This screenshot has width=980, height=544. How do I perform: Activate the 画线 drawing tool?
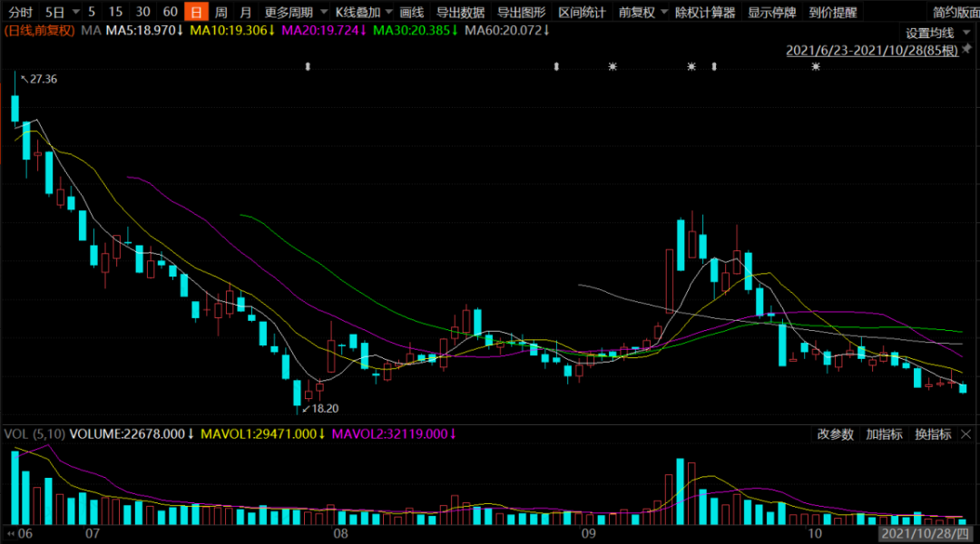point(411,12)
